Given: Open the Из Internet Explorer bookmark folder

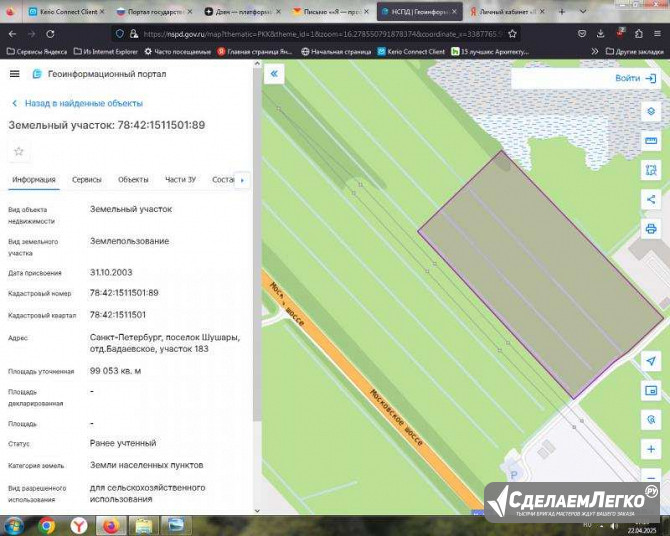Looking at the screenshot, I should [106, 52].
